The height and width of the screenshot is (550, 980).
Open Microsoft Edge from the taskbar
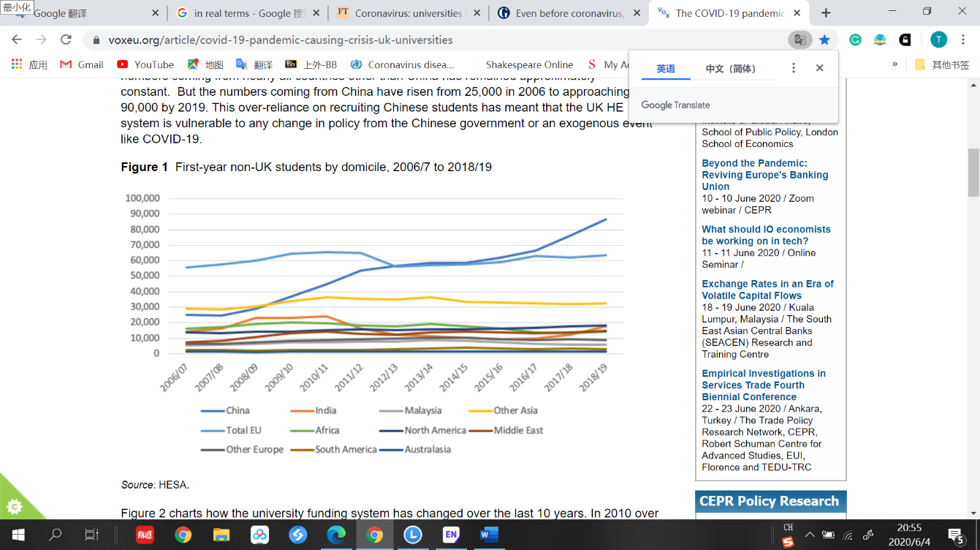pyautogui.click(x=336, y=535)
